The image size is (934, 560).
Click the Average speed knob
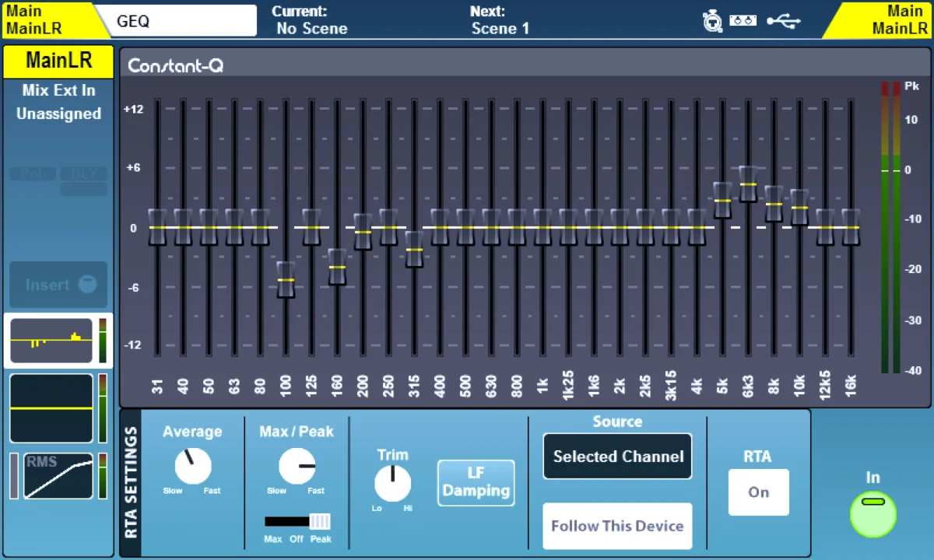point(192,467)
